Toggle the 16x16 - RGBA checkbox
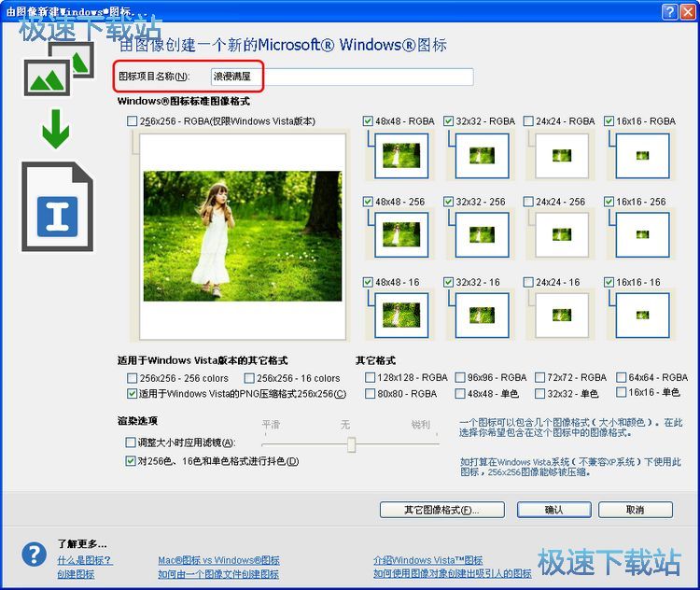 (x=609, y=121)
